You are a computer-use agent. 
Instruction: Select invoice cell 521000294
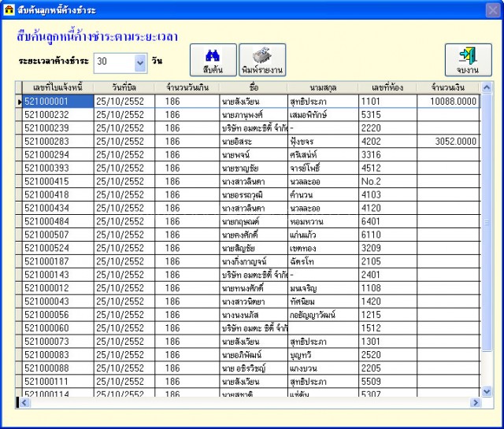58,155
